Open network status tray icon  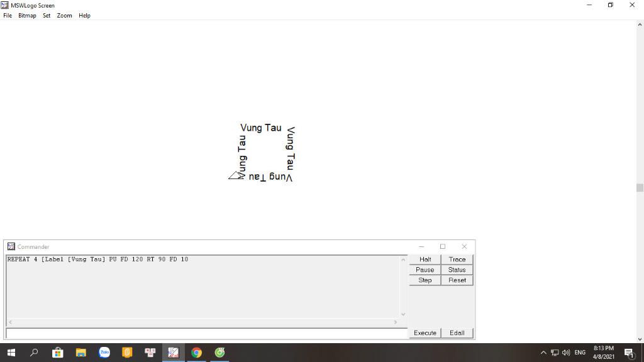[555, 353]
